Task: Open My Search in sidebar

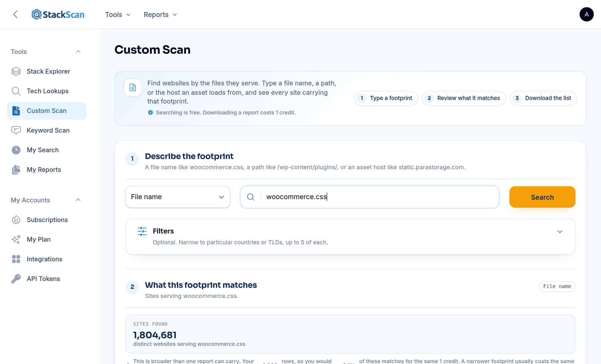Action: 47,150
